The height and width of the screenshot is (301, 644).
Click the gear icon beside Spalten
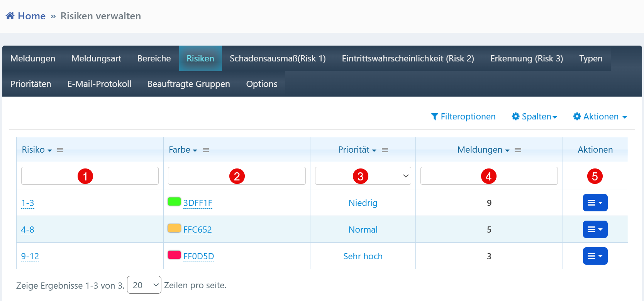[x=515, y=116]
